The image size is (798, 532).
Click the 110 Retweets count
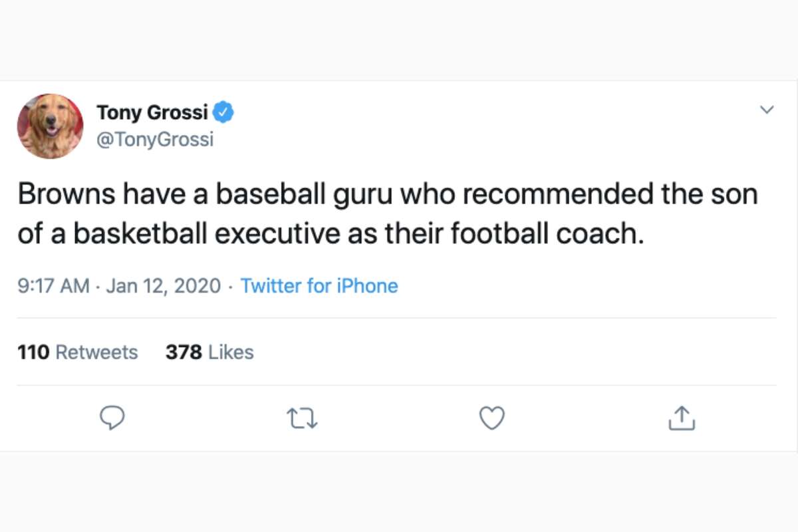[x=78, y=352]
